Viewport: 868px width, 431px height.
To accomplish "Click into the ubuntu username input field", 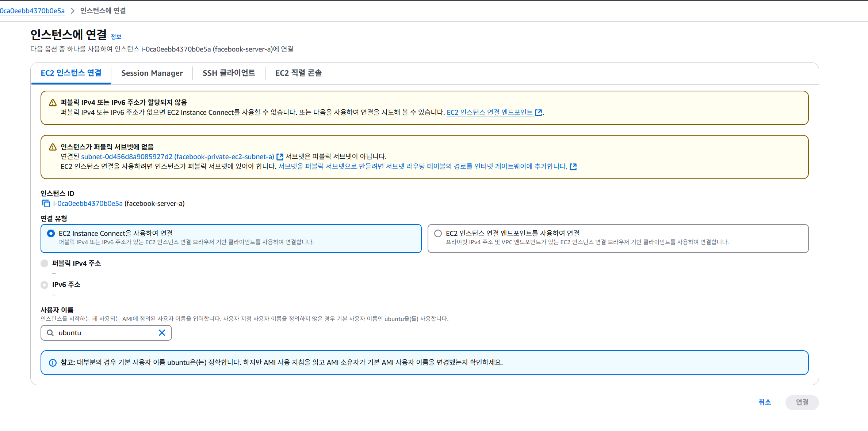I will point(106,333).
